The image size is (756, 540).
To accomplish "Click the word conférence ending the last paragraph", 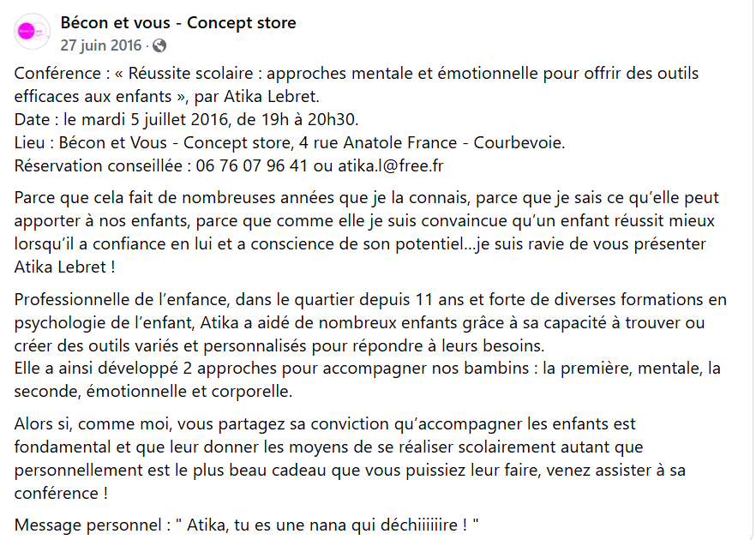I will tap(56, 494).
